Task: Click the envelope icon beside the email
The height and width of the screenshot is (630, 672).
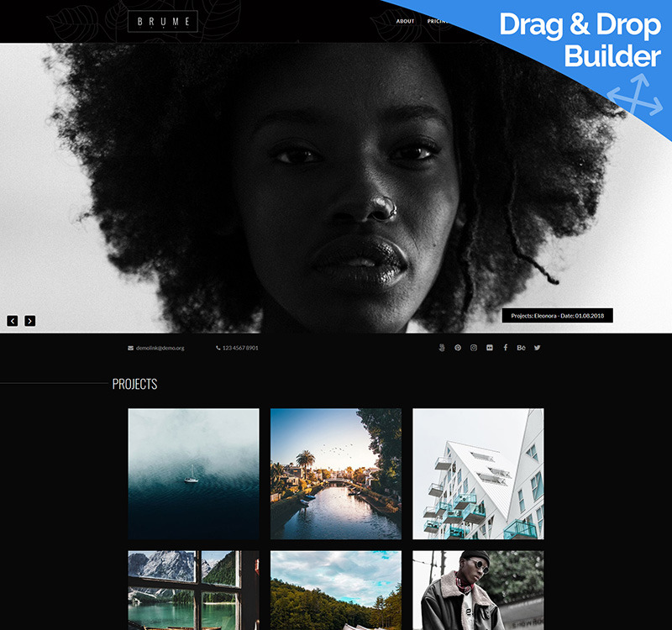Action: coord(130,348)
